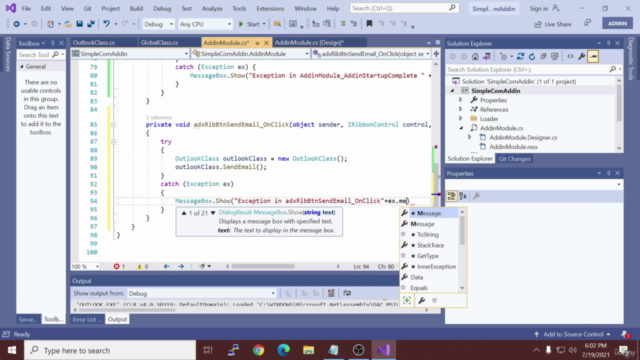Switch to GlobalClass.cs tab
The width and height of the screenshot is (640, 360).
coord(159,42)
